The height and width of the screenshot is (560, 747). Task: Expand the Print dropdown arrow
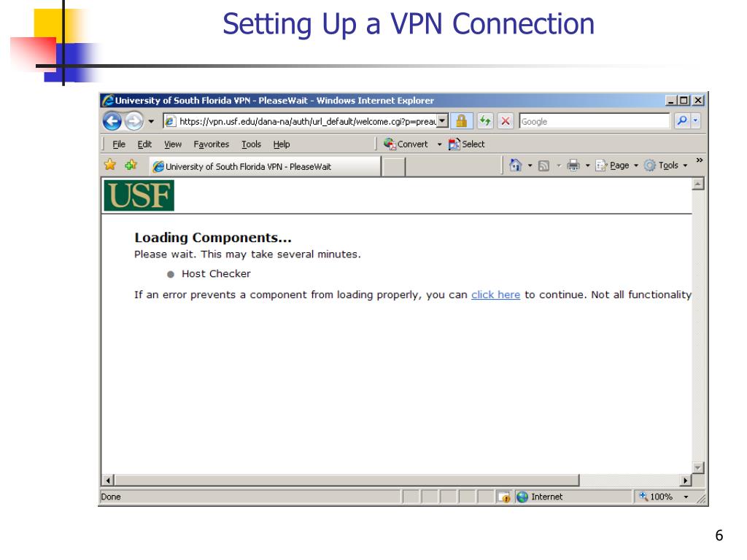(587, 166)
